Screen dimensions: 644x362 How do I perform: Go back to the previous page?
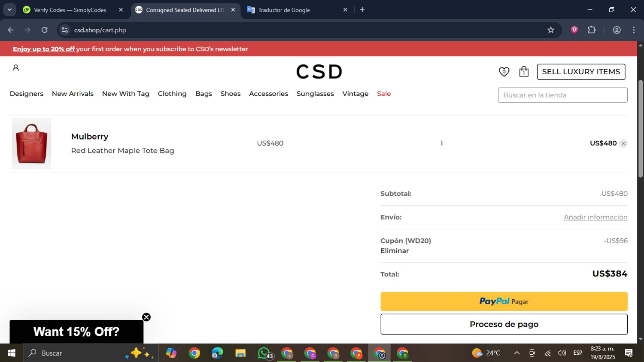click(11, 30)
